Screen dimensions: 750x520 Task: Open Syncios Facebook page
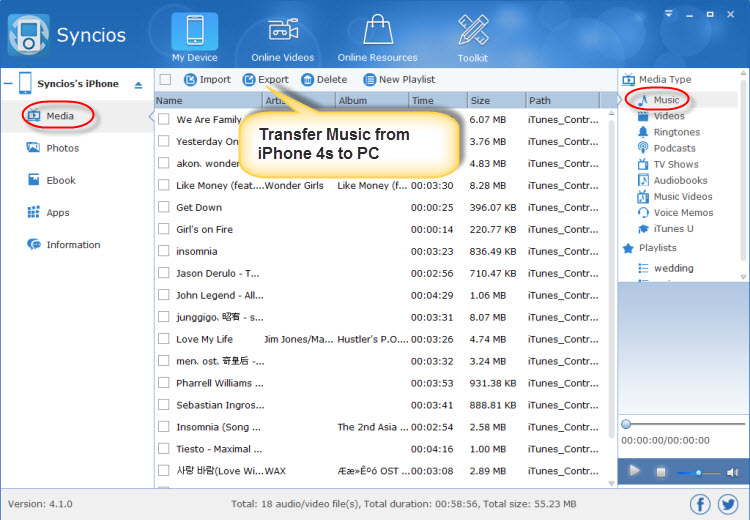(x=700, y=504)
